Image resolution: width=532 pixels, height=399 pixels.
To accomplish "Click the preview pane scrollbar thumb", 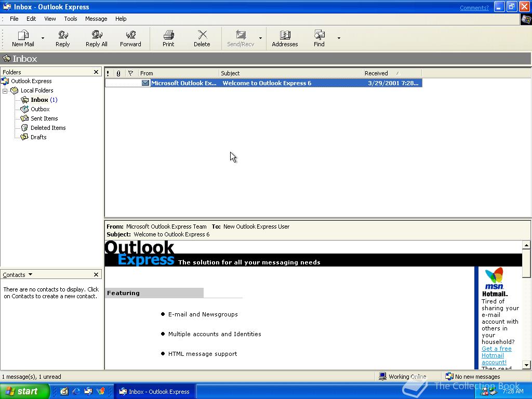I will click(526, 263).
